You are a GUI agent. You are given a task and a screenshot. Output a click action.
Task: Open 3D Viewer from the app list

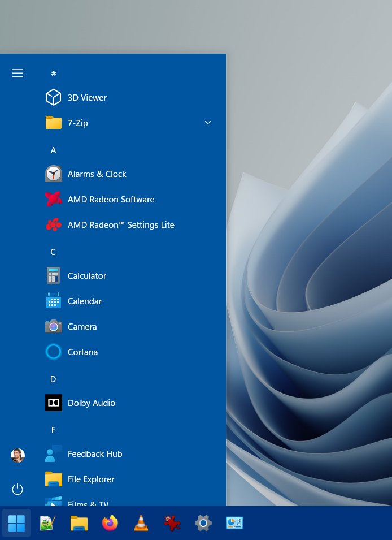86,98
